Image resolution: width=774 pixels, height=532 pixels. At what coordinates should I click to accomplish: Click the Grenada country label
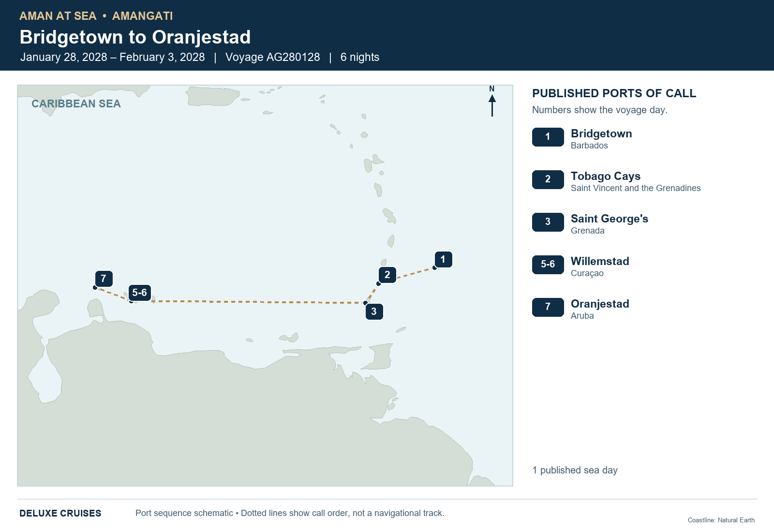588,231
